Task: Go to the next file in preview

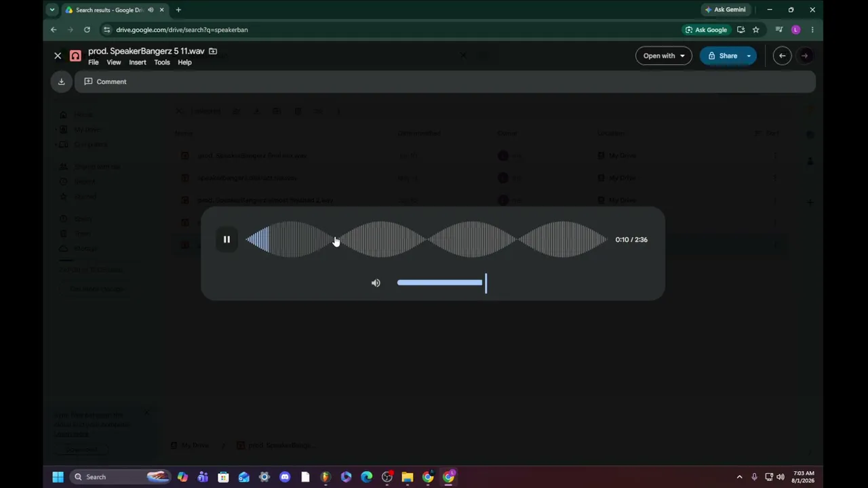Action: point(805,56)
